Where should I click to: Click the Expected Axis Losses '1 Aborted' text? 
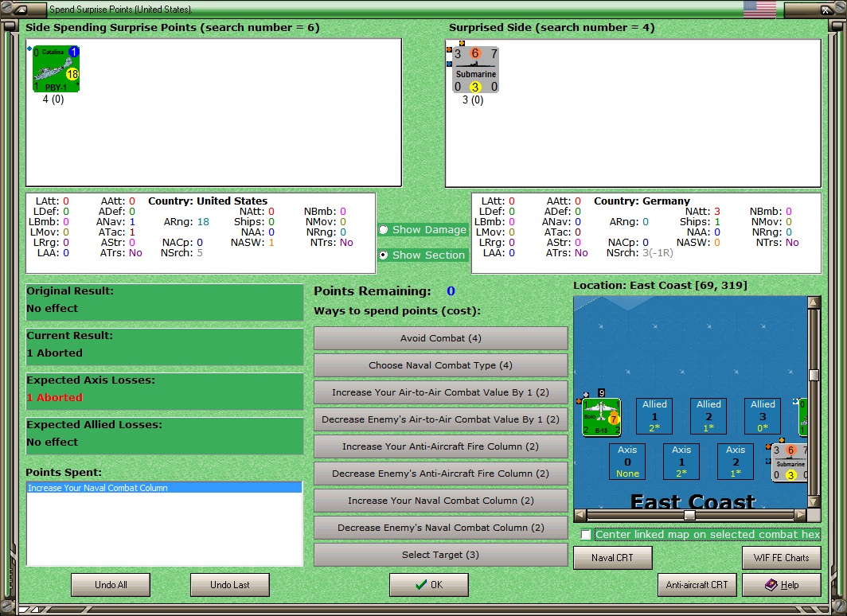point(55,397)
